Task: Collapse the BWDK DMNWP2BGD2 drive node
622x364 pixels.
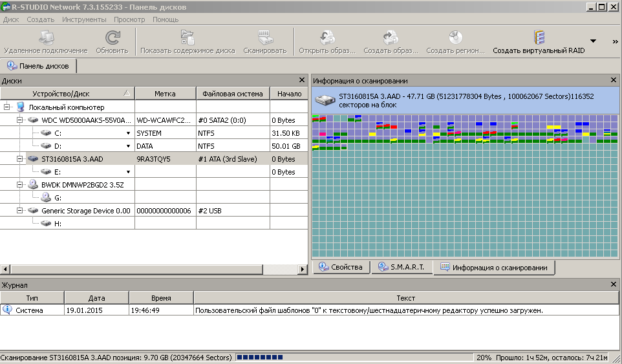Action: 19,184
